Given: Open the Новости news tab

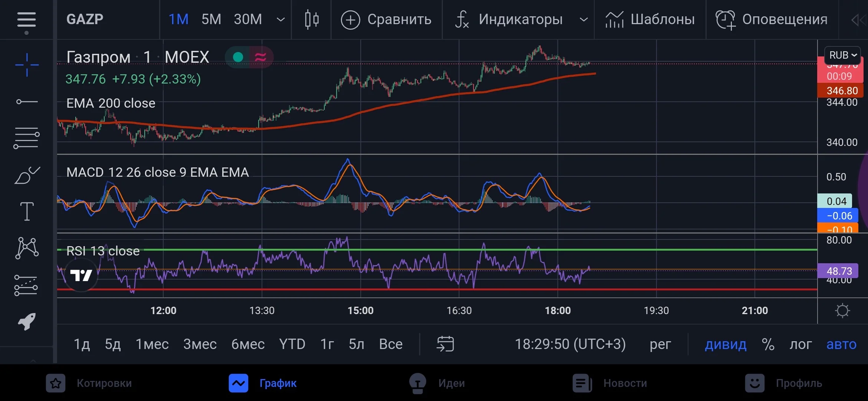Looking at the screenshot, I should click(610, 383).
